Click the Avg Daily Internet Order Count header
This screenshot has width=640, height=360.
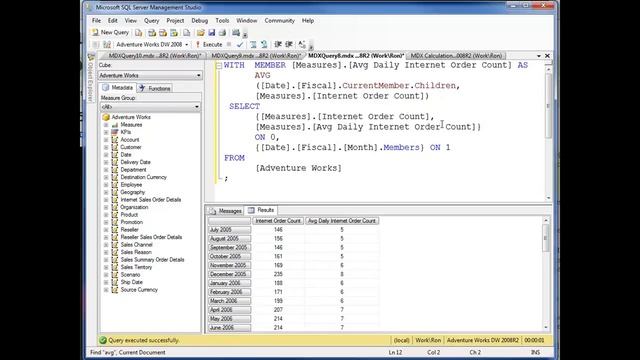click(342, 221)
